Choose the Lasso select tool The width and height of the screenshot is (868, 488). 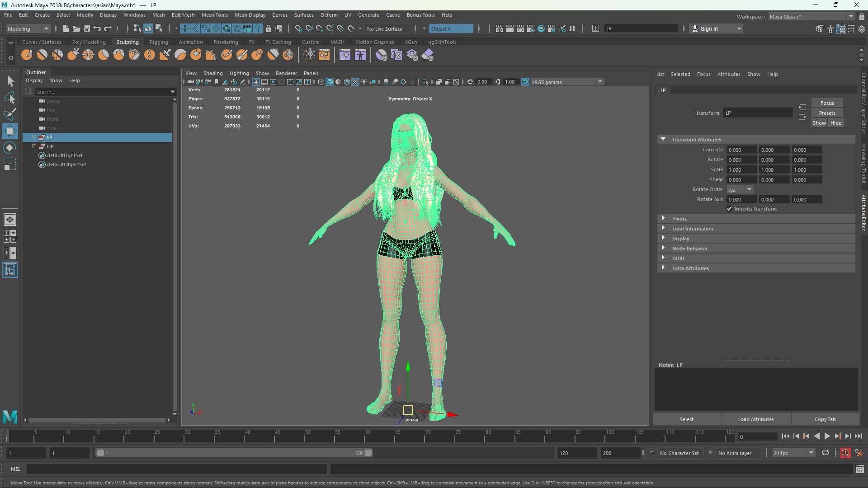(10, 98)
